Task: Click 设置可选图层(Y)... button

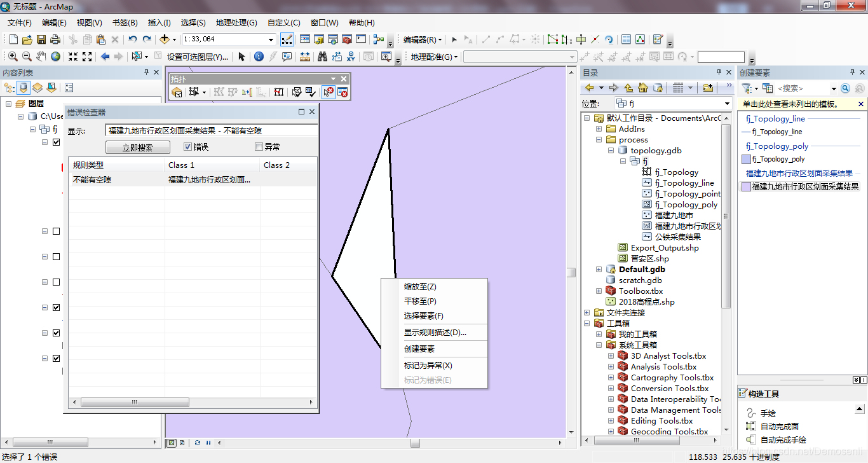Action: 197,57
